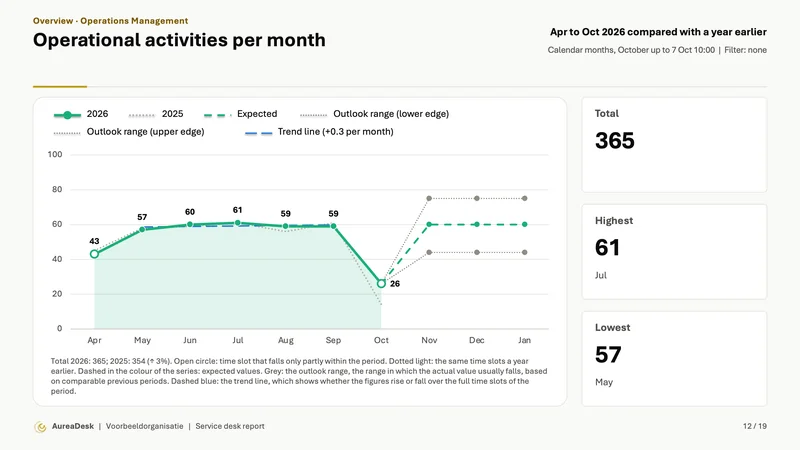The image size is (800, 450).
Task: Click the 'Service desk report' footer text
Action: (x=230, y=427)
